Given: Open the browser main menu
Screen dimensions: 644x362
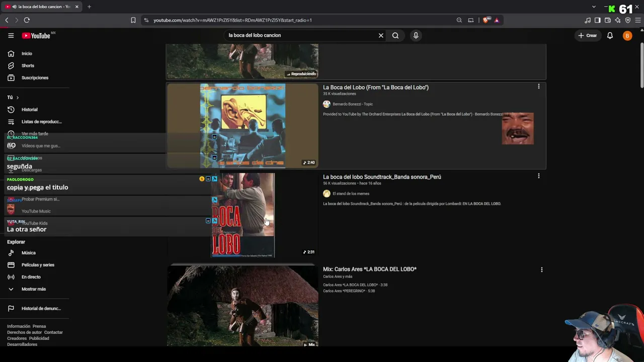Looking at the screenshot, I should (638, 20).
